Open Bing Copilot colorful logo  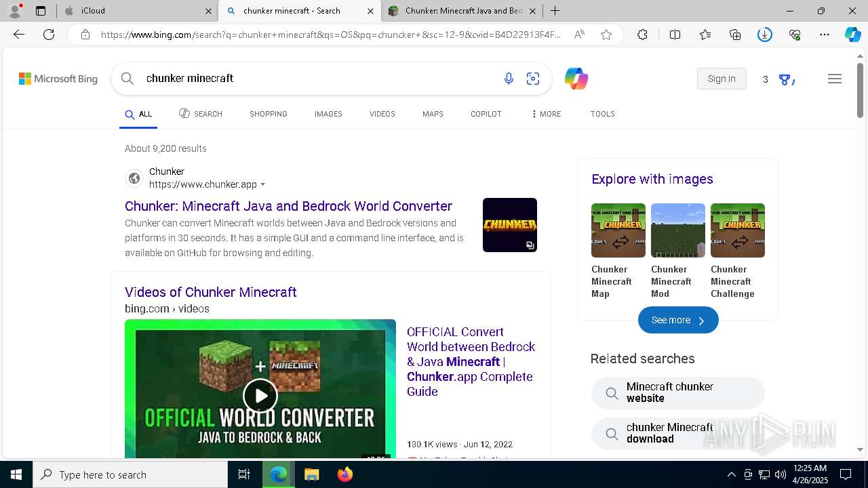576,79
